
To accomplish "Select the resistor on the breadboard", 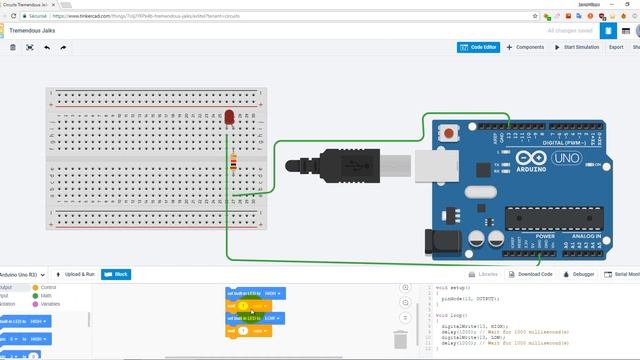I will point(233,162).
